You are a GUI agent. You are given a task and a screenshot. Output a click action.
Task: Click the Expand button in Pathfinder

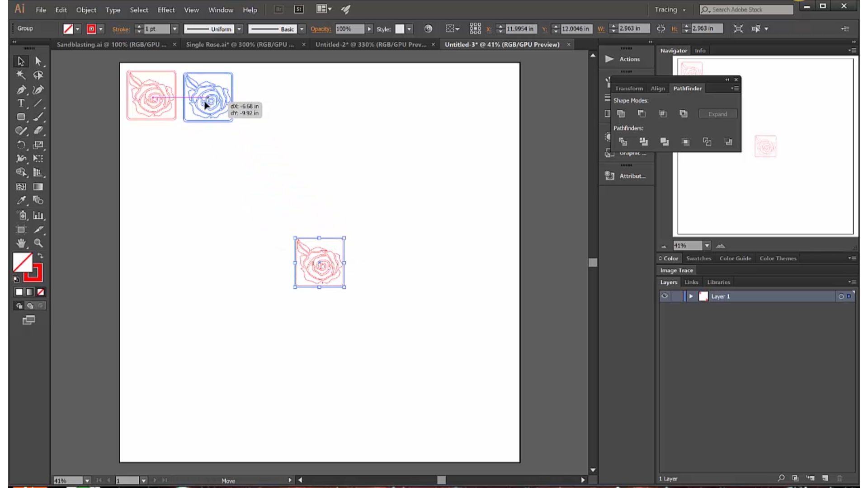718,114
